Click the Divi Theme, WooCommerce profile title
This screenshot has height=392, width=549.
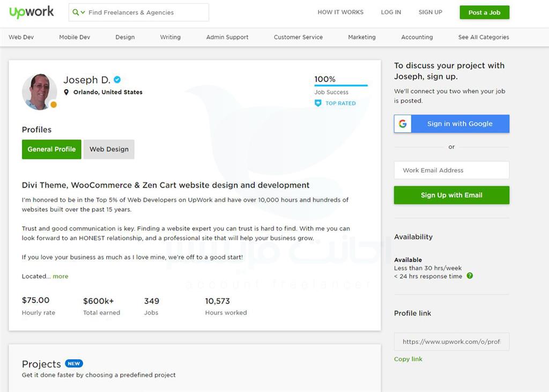[166, 185]
